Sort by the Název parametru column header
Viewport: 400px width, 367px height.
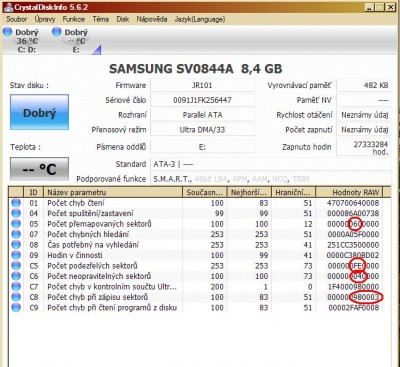113,192
